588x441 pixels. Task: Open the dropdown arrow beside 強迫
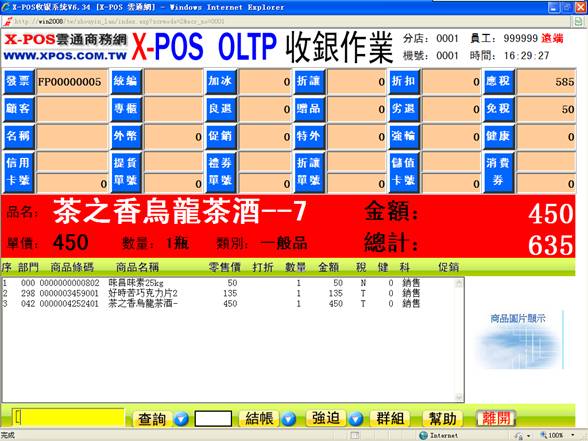point(356,418)
